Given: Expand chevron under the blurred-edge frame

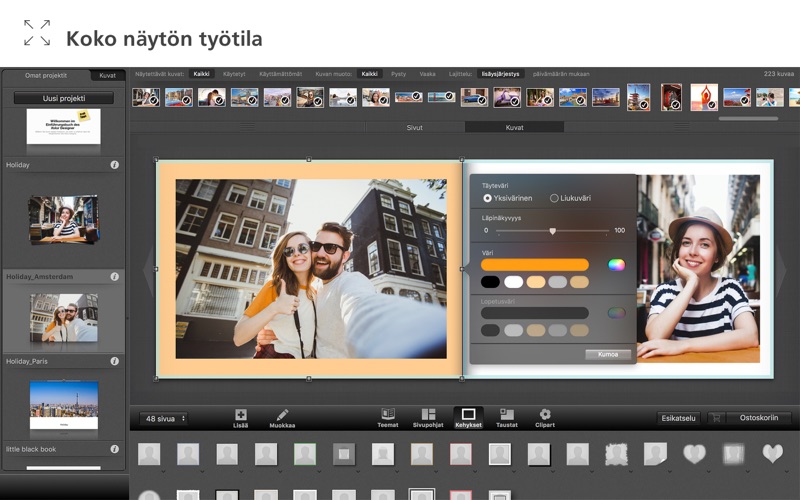Looking at the screenshot, I should pos(748,471).
